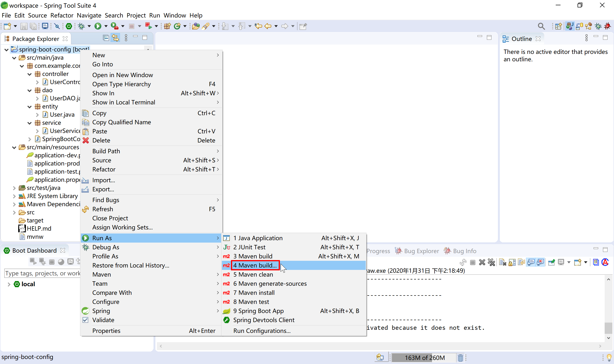
Task: Click the Clear Console icon
Action: click(502, 262)
